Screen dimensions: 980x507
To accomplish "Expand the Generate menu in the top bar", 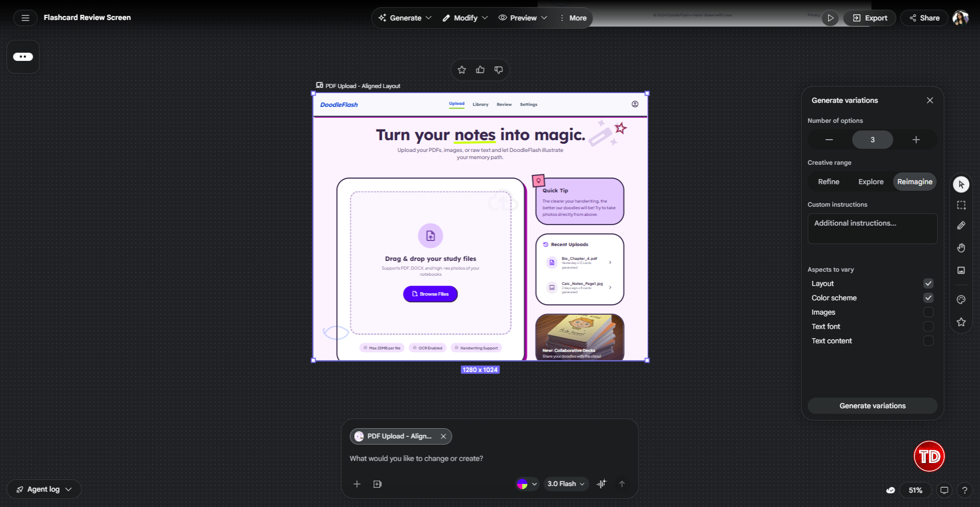I will click(x=404, y=17).
